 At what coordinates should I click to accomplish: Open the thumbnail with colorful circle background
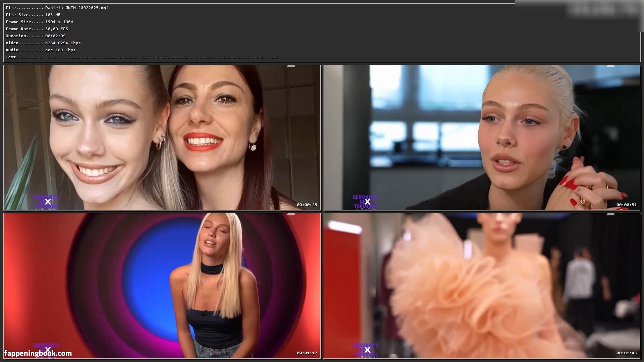coord(162,286)
